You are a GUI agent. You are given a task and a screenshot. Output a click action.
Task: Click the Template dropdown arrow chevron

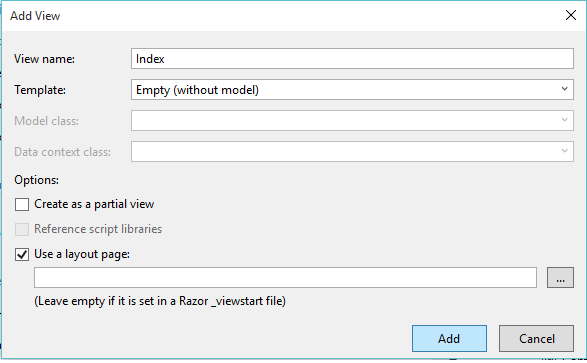565,89
